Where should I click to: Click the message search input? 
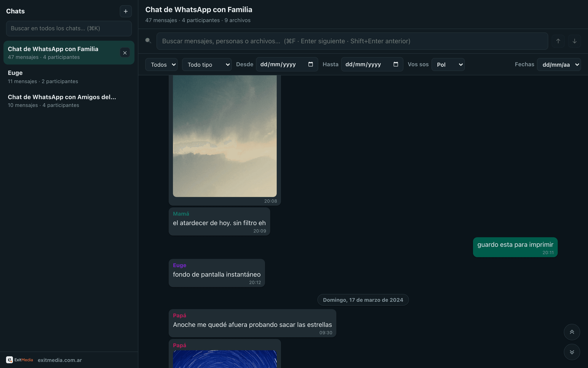click(x=352, y=41)
